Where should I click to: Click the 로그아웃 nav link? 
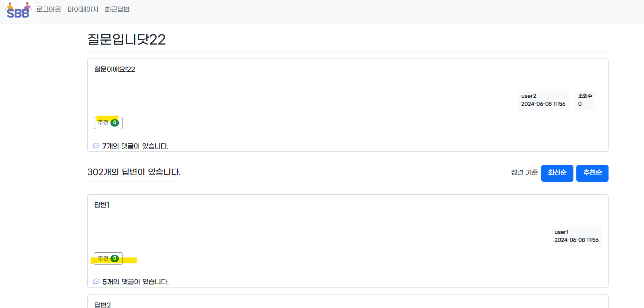[49, 9]
